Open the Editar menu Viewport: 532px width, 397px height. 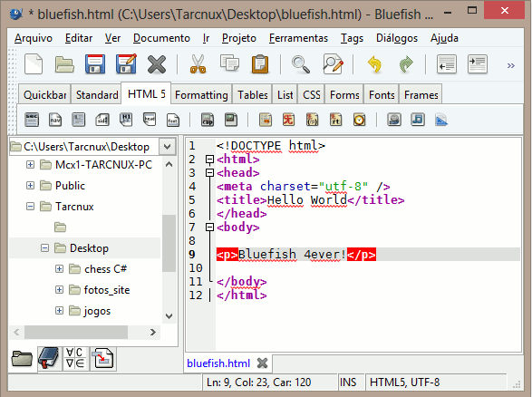click(x=79, y=38)
